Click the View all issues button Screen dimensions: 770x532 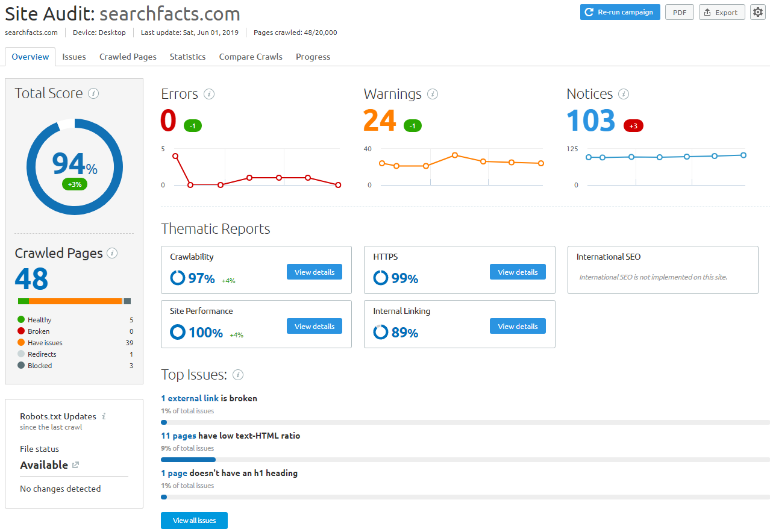(x=194, y=521)
